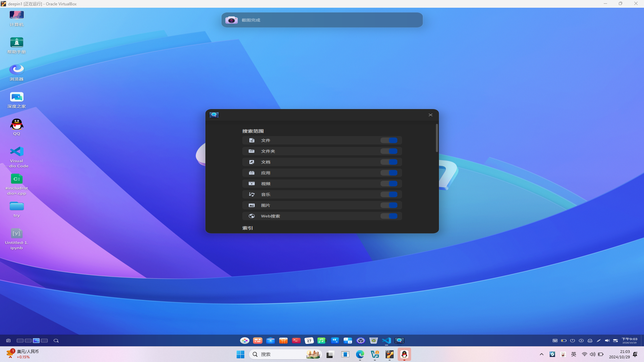Toggle the 音乐 search scope switch
The image size is (644, 362).
point(389,194)
